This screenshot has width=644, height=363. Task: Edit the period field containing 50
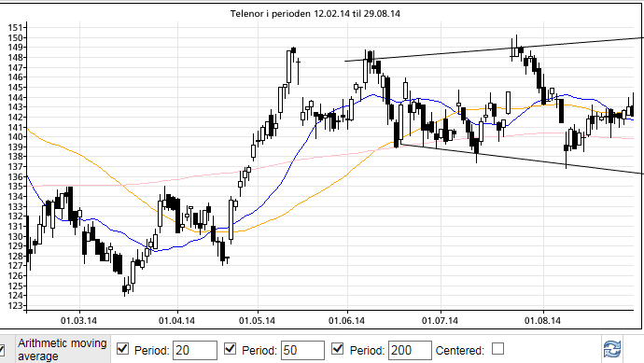[x=302, y=350]
